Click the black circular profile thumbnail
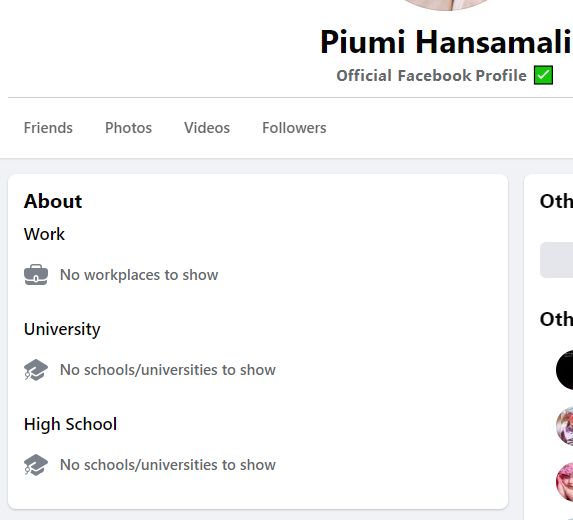This screenshot has height=520, width=573. click(x=565, y=369)
